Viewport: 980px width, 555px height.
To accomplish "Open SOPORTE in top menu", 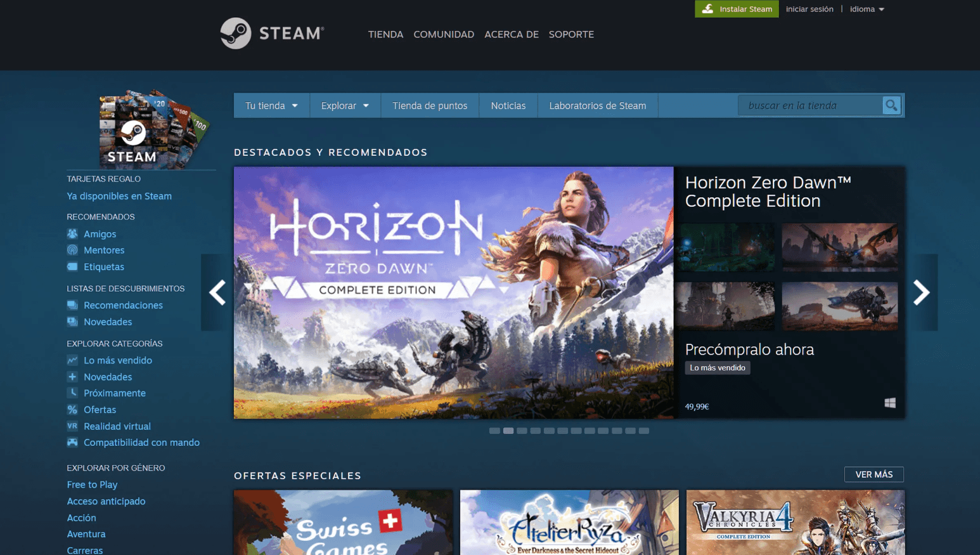I will 571,34.
